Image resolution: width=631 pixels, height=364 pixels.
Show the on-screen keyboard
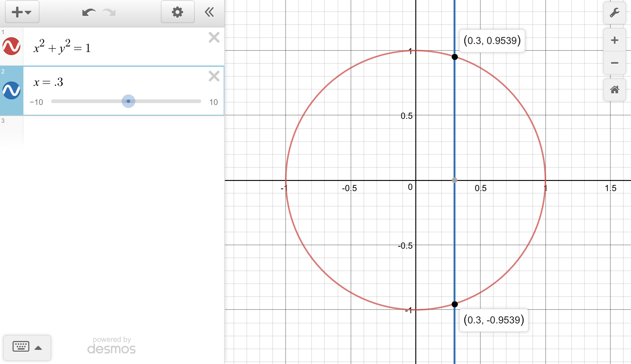click(x=27, y=347)
